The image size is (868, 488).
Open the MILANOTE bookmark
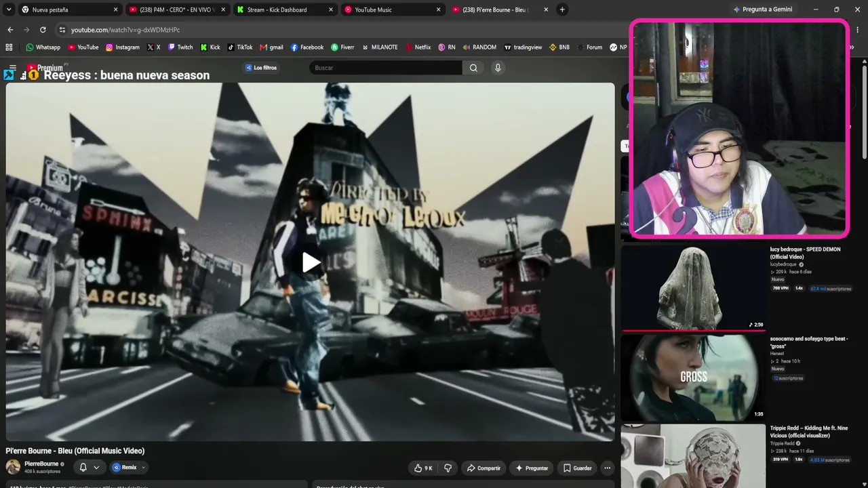tap(380, 47)
